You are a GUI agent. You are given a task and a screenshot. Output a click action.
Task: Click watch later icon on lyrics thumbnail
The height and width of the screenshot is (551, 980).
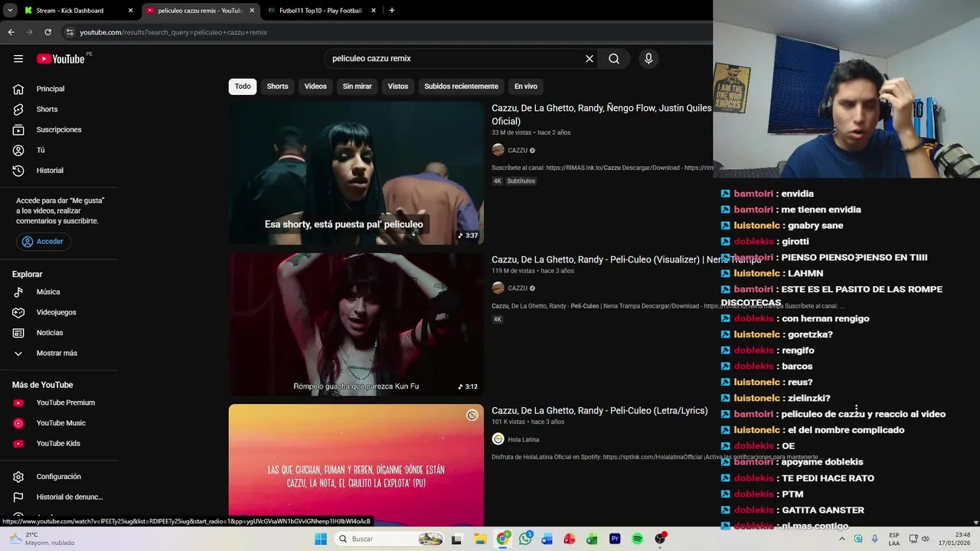tap(472, 416)
